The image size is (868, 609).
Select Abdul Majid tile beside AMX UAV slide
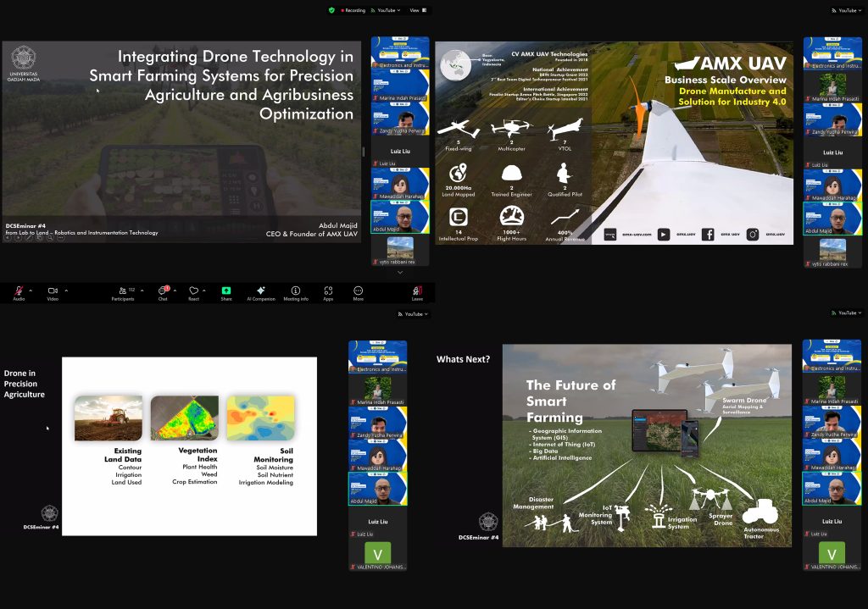[832, 219]
